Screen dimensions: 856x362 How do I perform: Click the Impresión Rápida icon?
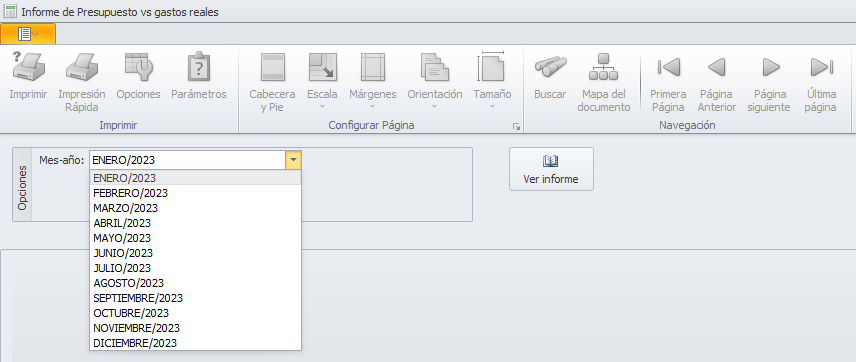pos(82,67)
